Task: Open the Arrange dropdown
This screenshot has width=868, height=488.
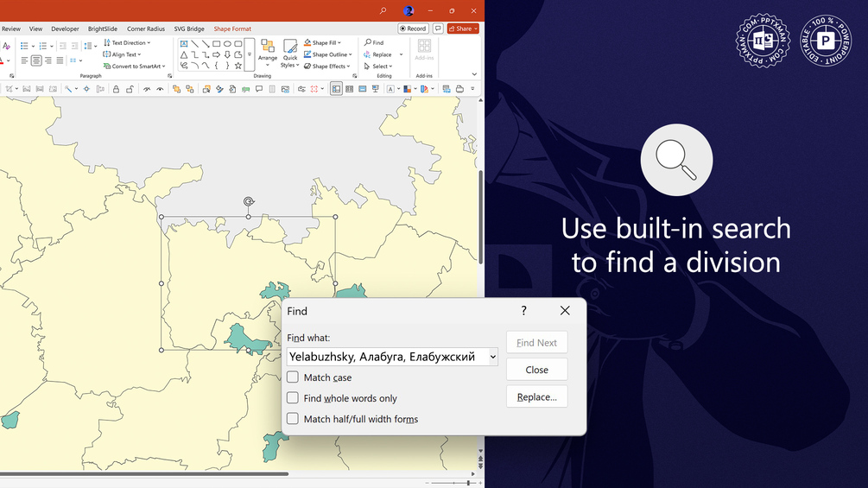Action: 268,54
